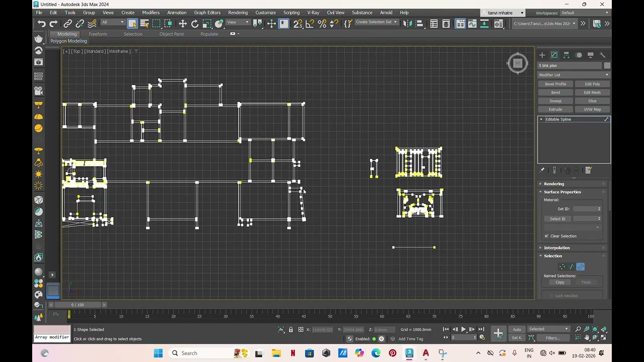Open the selection filter All dropdown
This screenshot has height=362, width=644.
tap(112, 22)
